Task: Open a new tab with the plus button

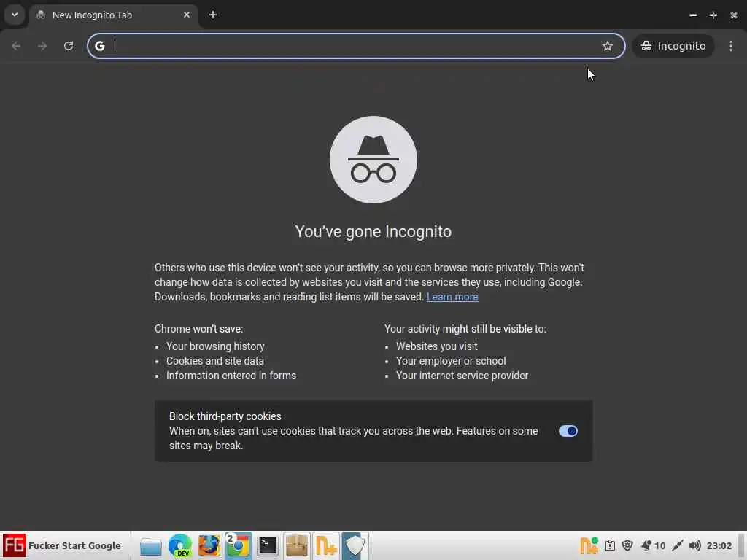Action: point(213,15)
